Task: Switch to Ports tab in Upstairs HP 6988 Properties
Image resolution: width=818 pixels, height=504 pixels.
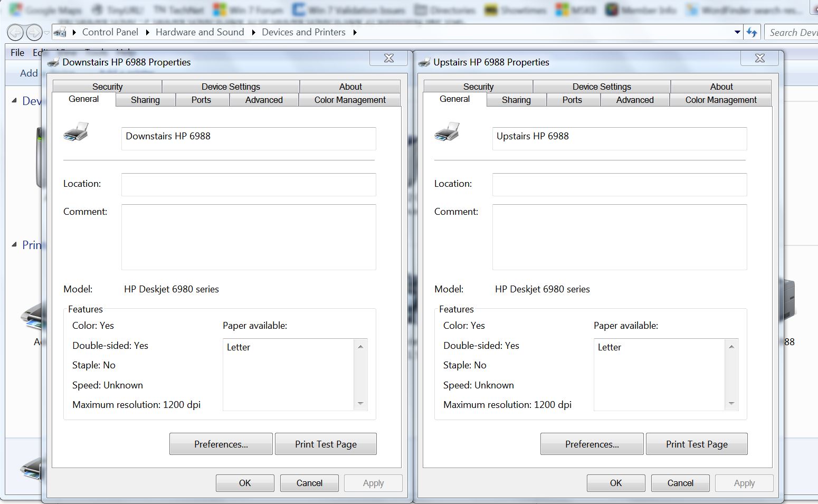Action: tap(572, 100)
